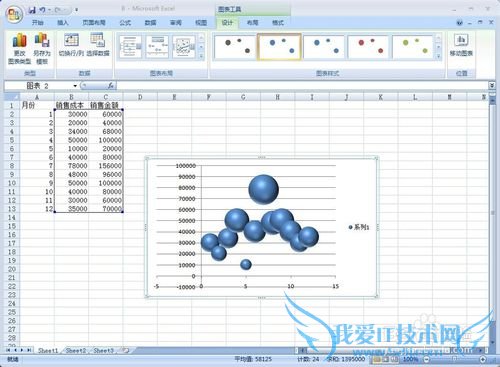Open the Review (审阅) ribbon tab
Screen dimensions: 500x367
click(x=176, y=23)
